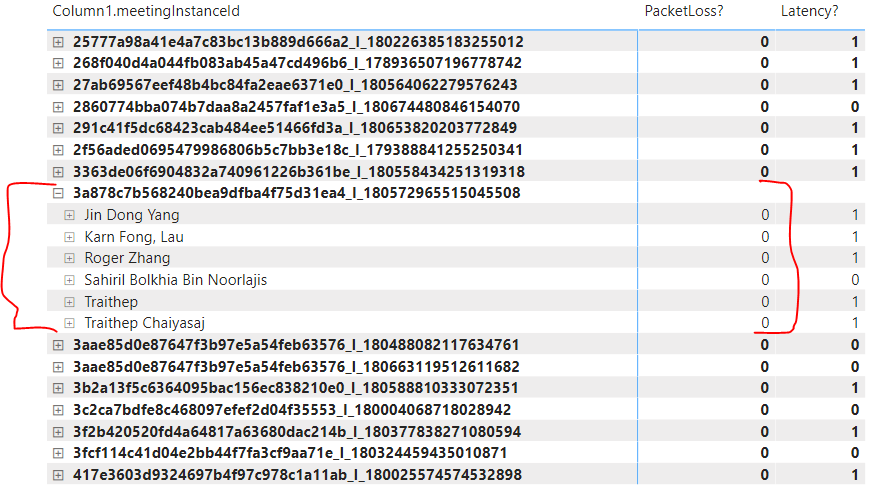Expand Sahiril Bolkhia Bin Noorlajis row
The image size is (892, 485).
(x=69, y=280)
